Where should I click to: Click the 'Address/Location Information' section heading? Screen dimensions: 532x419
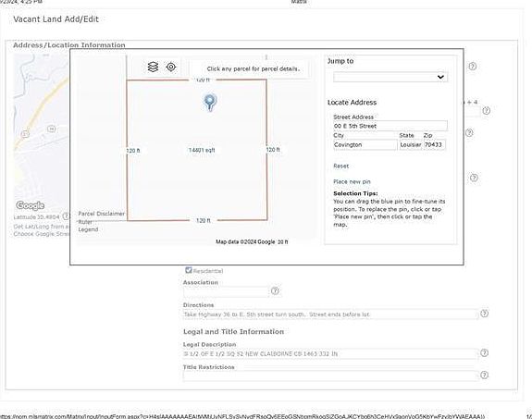[x=68, y=44]
